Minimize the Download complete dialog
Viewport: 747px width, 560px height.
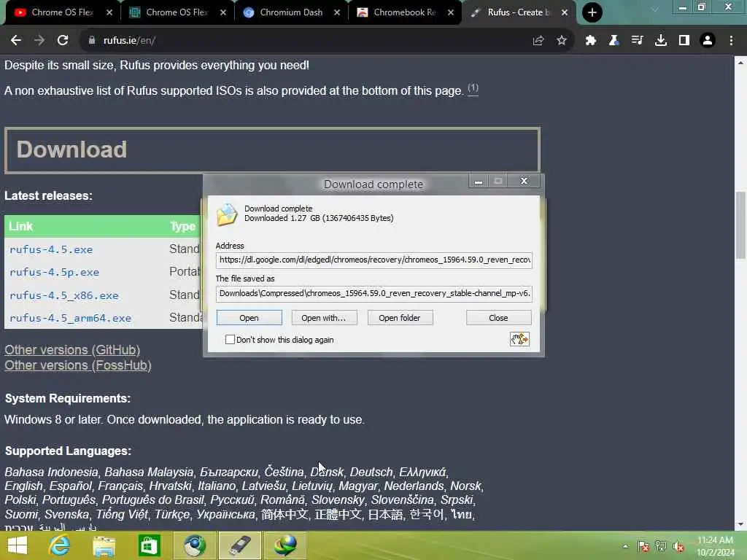[479, 181]
